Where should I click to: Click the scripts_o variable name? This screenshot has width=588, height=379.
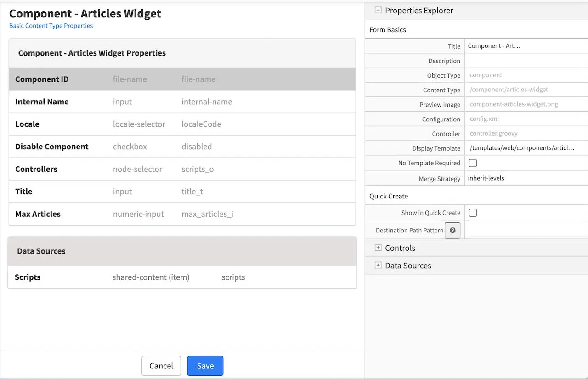[x=198, y=169]
